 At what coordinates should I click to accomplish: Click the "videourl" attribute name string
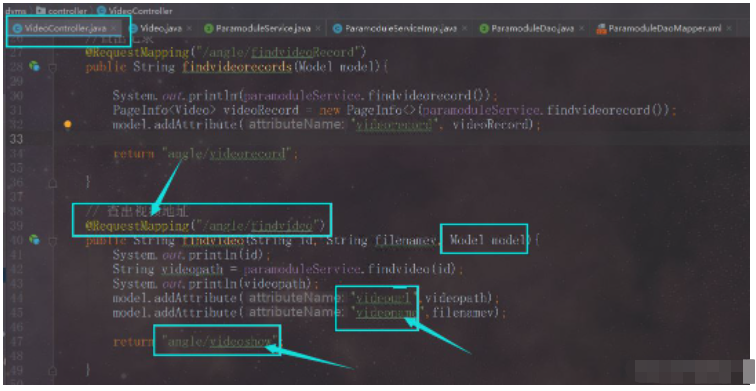click(x=384, y=298)
